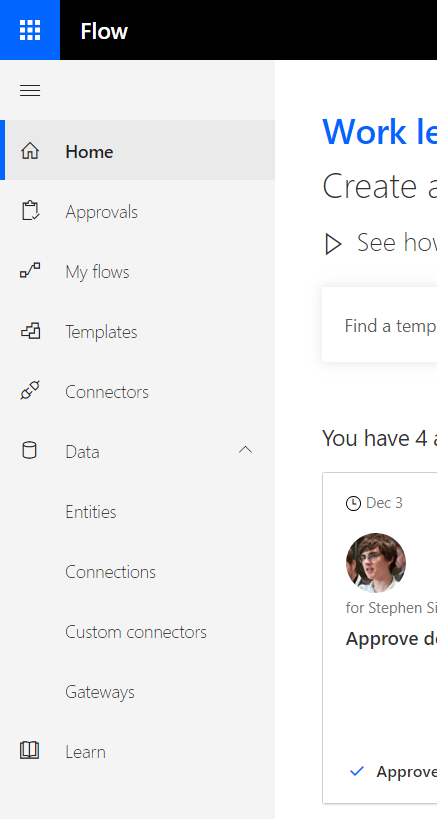This screenshot has height=819, width=437.
Task: Click the Learn book icon
Action: (x=29, y=751)
